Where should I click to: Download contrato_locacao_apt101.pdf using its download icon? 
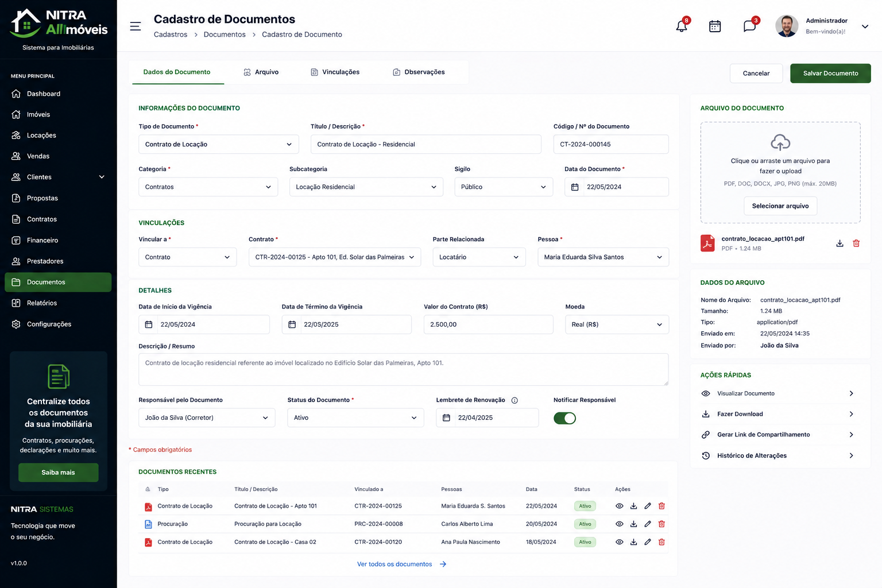tap(840, 243)
